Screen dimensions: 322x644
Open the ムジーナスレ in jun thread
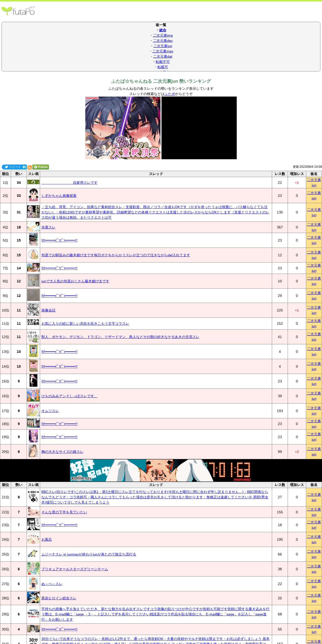pos(89,554)
